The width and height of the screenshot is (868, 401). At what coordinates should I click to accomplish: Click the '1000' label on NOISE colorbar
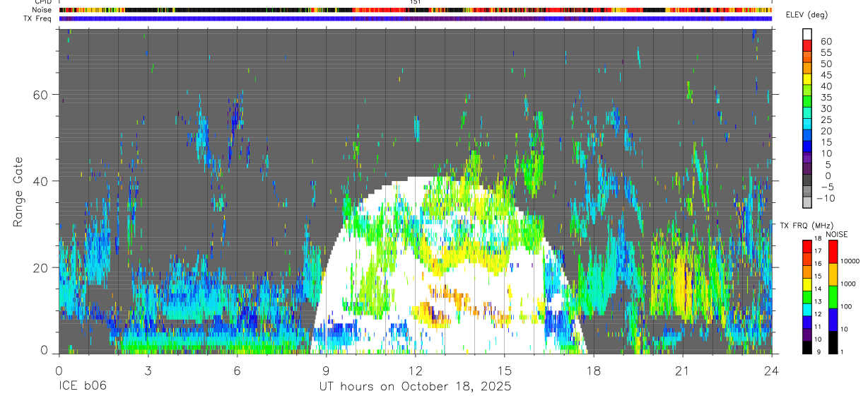pyautogui.click(x=848, y=284)
